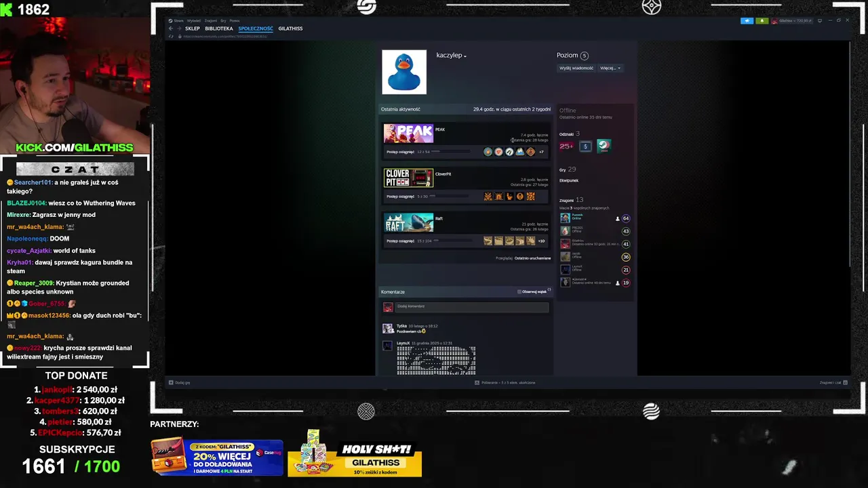Click the last CloverPit achievement icon
Image resolution: width=868 pixels, height=488 pixels.
tap(530, 197)
